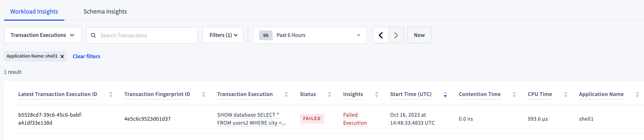644x140 pixels.
Task: Toggle sort direction on Start Time (UTC) column
Action: [445, 94]
